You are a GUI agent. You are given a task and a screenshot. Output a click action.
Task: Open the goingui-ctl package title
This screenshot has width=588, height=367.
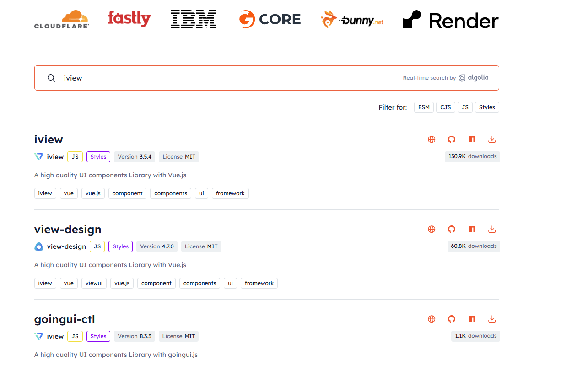point(65,319)
